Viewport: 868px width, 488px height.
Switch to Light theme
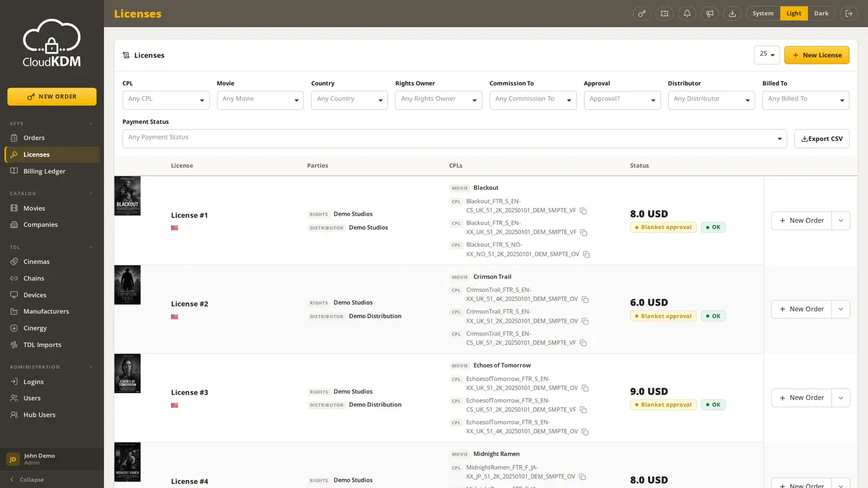(x=794, y=14)
